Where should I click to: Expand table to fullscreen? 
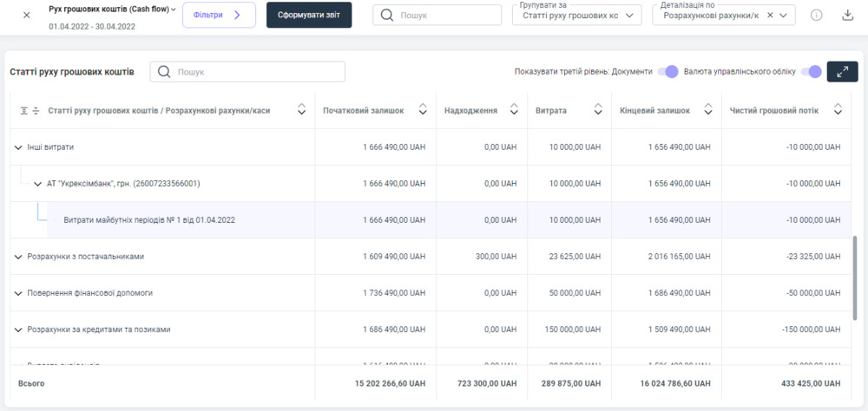(x=842, y=72)
